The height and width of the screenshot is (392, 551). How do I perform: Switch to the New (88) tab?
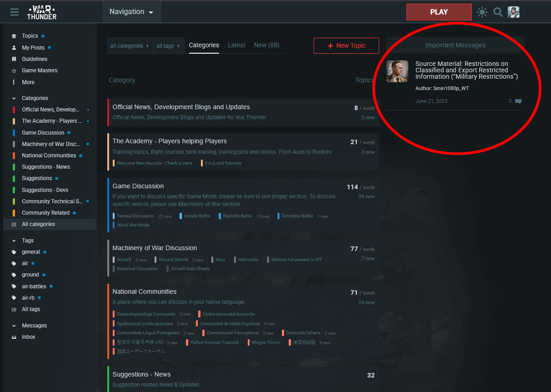click(267, 45)
